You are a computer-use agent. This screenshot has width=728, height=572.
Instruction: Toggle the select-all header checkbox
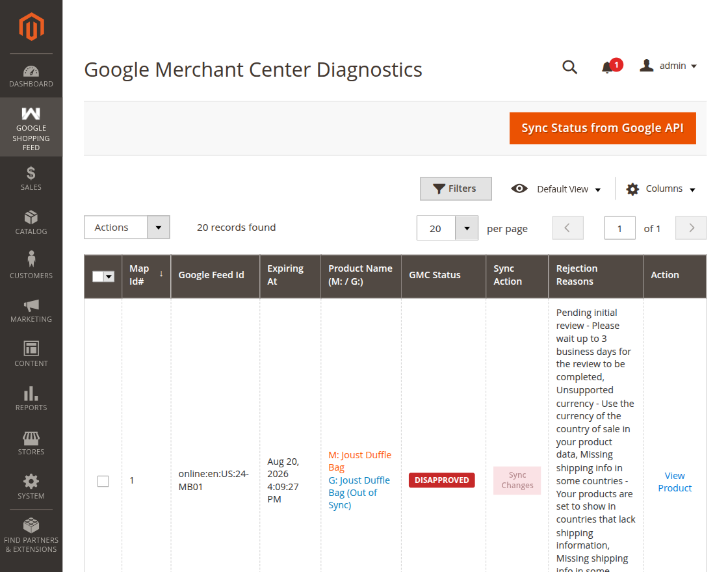coord(97,277)
